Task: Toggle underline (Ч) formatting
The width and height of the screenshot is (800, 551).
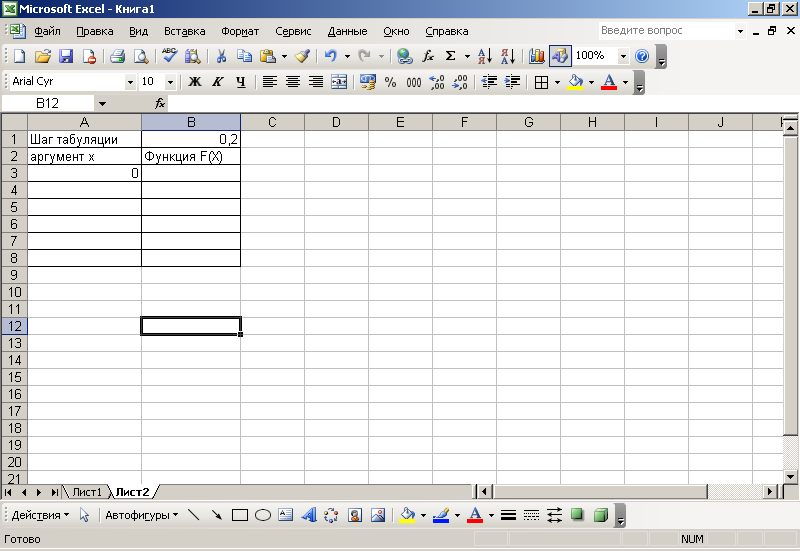Action: [x=241, y=82]
